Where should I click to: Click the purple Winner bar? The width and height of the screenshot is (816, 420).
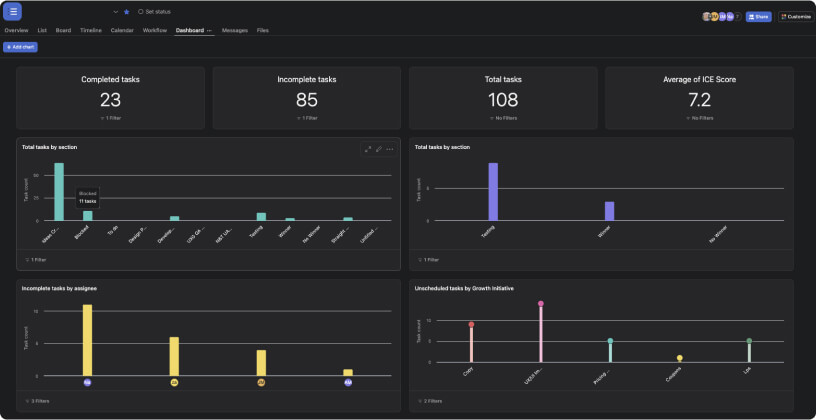[x=609, y=211]
